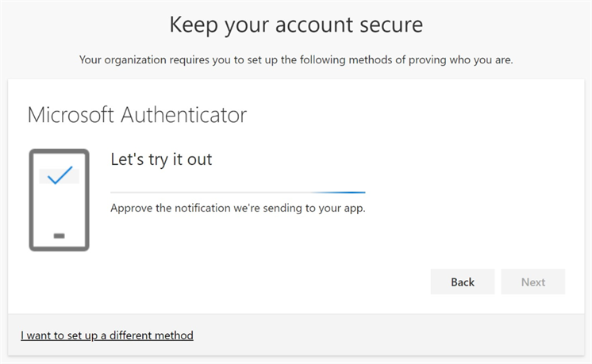The image size is (592, 364).
Task: Click the 'Approve the notification' instruction text
Action: pos(237,209)
